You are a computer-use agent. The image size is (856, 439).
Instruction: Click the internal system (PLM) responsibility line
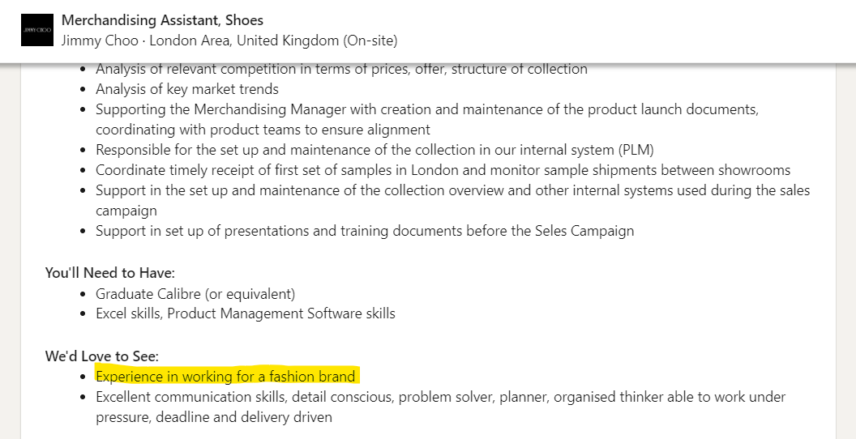(x=374, y=150)
